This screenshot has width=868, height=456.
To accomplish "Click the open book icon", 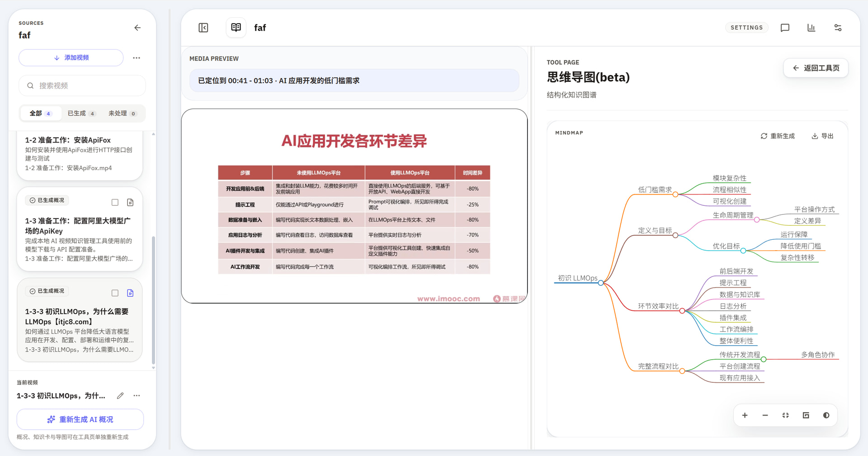I will 236,28.
